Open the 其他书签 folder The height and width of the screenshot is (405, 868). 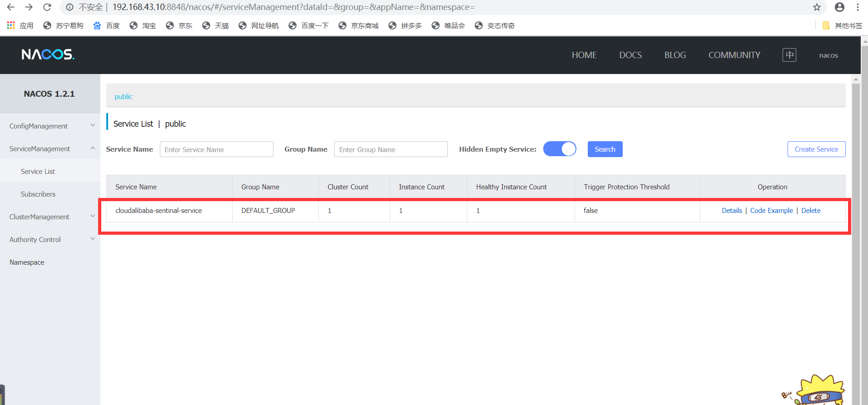coord(842,25)
